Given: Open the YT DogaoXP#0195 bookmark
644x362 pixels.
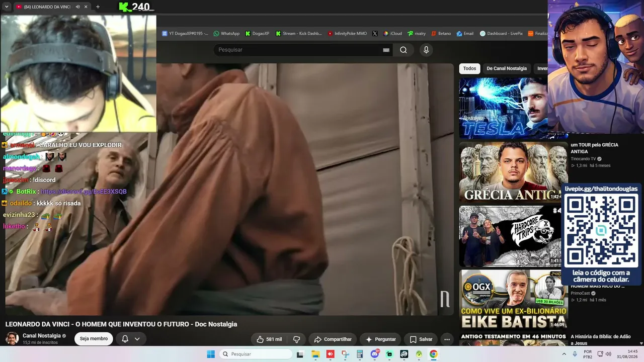Looking at the screenshot, I should (x=185, y=34).
